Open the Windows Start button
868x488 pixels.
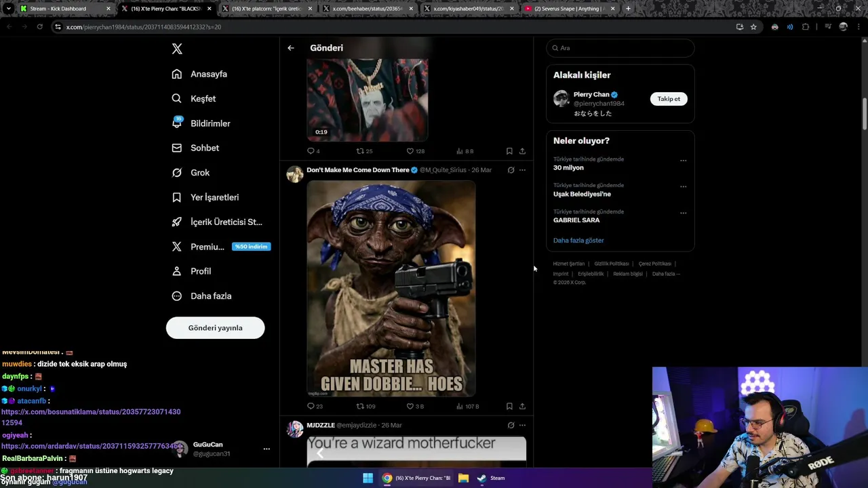(368, 478)
